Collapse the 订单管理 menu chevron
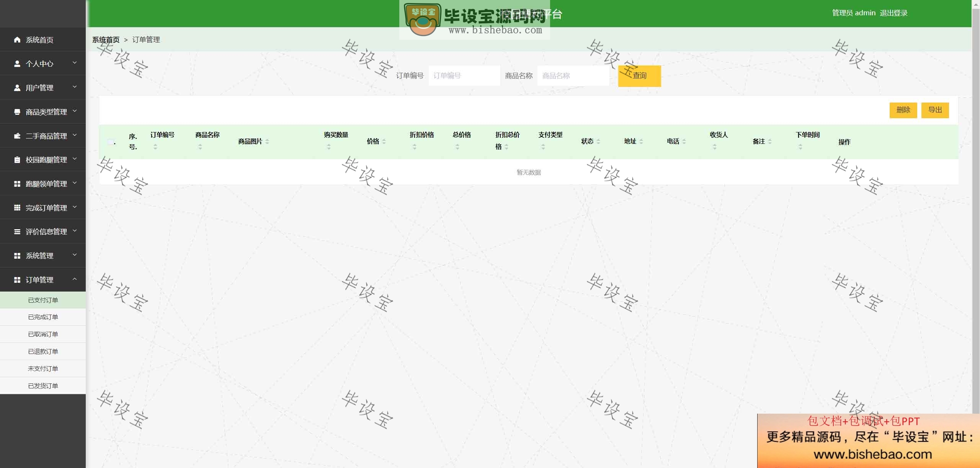The image size is (980, 468). click(75, 279)
